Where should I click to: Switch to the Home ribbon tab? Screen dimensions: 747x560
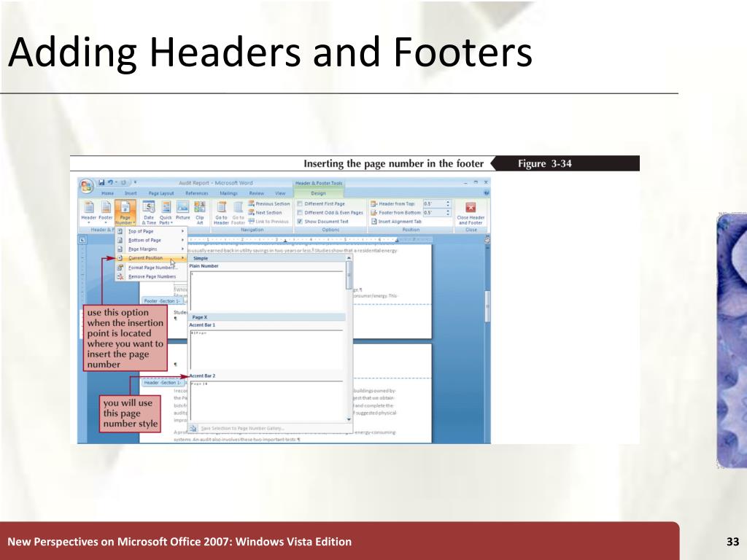[108, 193]
